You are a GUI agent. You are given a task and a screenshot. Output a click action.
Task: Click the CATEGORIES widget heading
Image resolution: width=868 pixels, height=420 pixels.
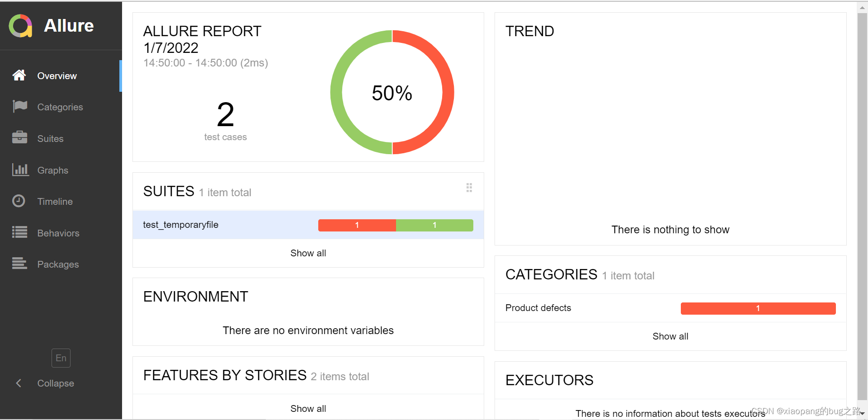pyautogui.click(x=552, y=274)
